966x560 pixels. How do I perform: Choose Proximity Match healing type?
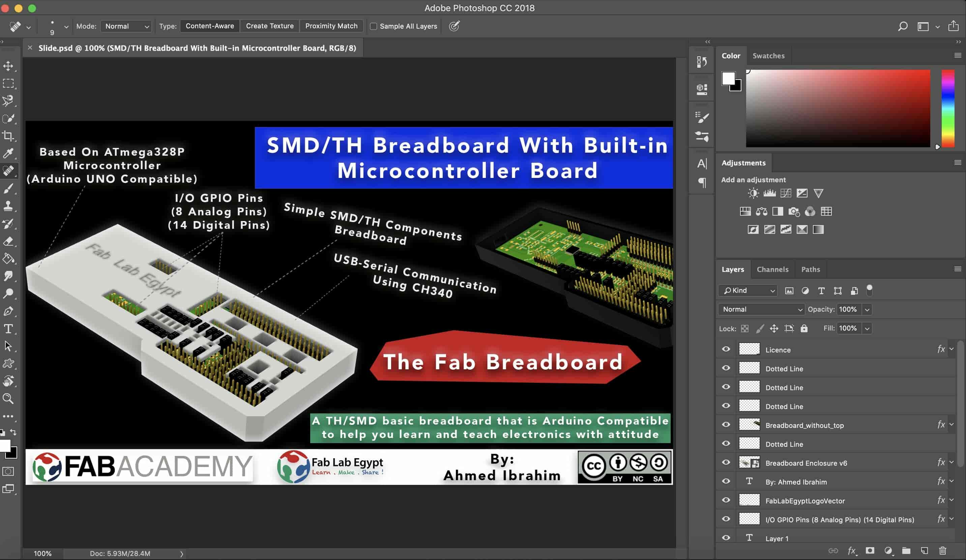331,26
